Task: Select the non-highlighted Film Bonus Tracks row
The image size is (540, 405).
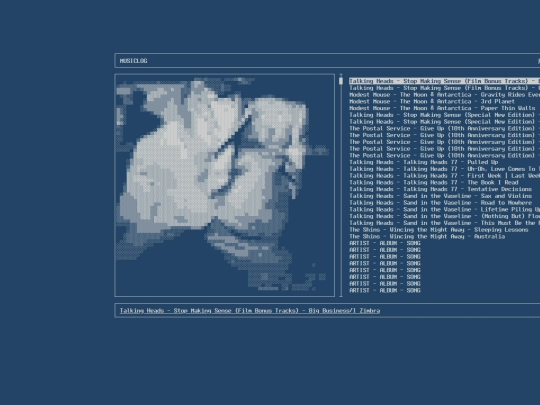Action: click(x=444, y=88)
